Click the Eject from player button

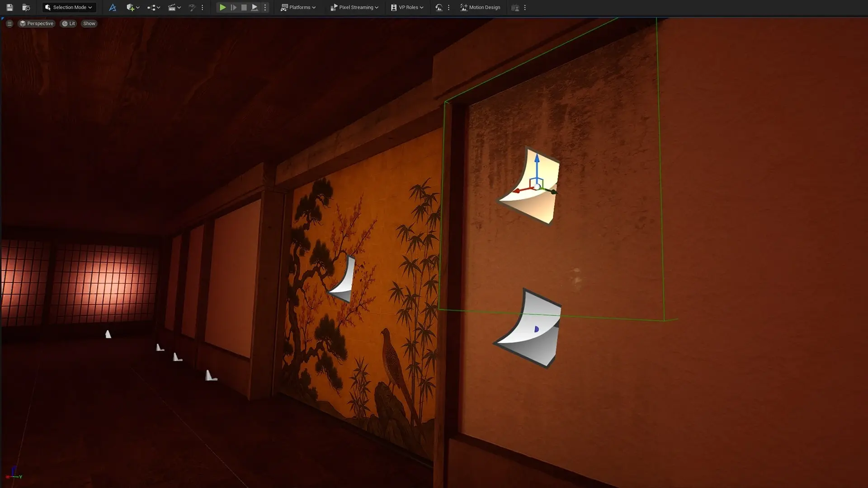[x=255, y=7]
